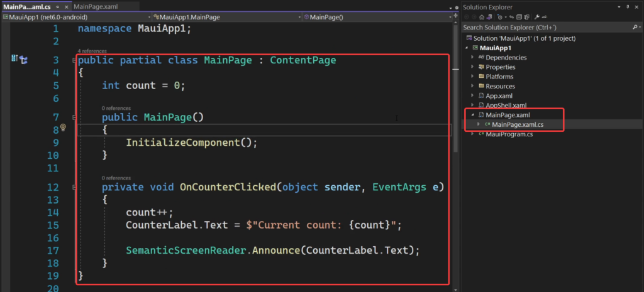Click EventArgs parameter type on line 12

399,187
